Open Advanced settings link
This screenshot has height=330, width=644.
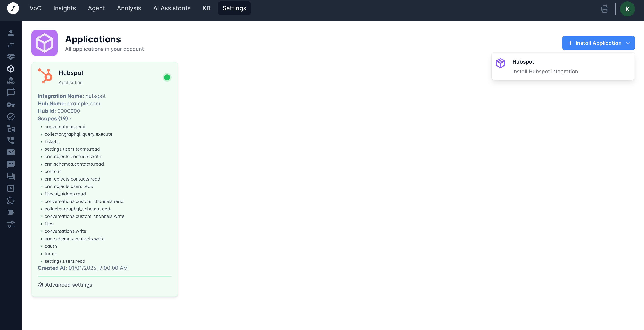[x=65, y=285]
